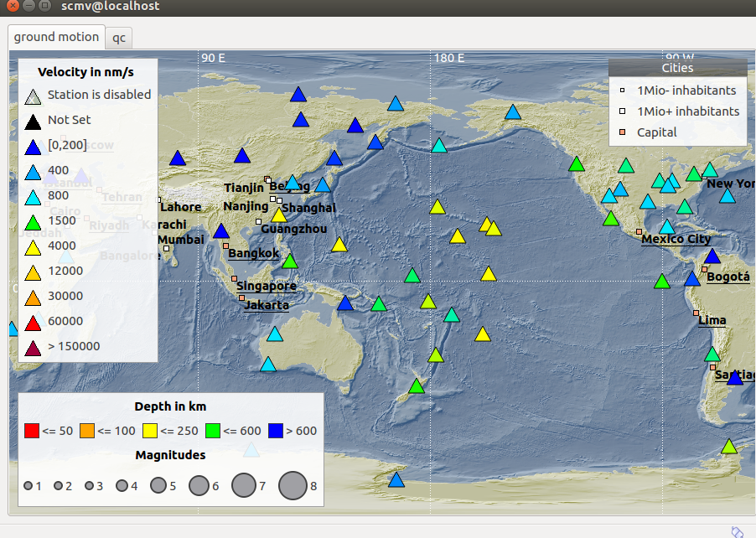Click the Nanjing city label
Viewport: 756px width, 538px height.
(246, 206)
